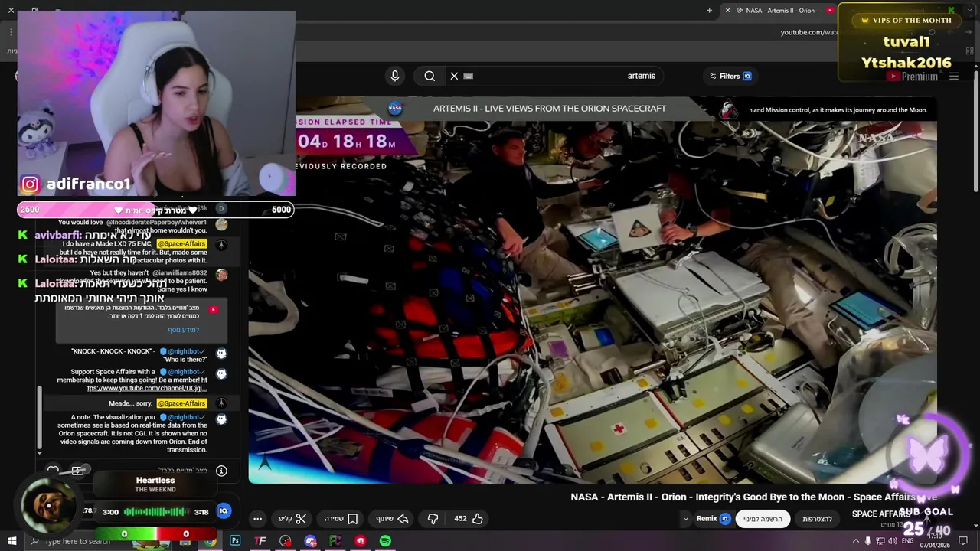Screen dimensions: 980x551
Task: Open the FC app in taskbar
Action: coord(335,541)
